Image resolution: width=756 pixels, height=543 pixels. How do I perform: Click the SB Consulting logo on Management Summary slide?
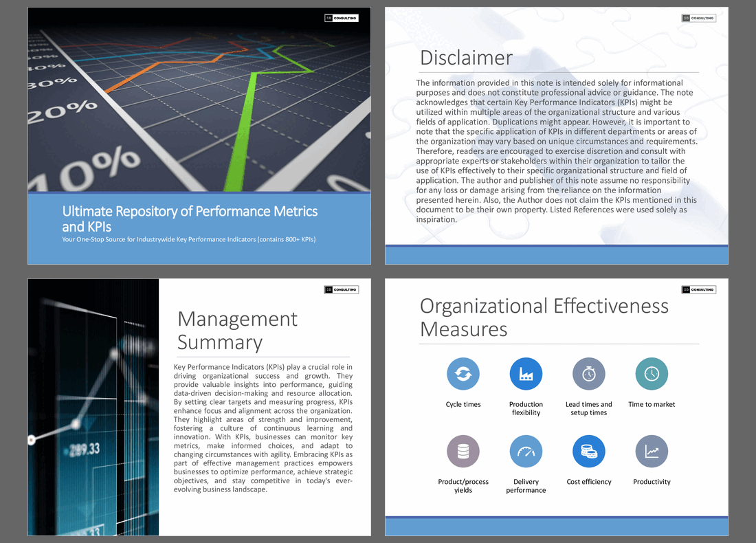pyautogui.click(x=342, y=289)
